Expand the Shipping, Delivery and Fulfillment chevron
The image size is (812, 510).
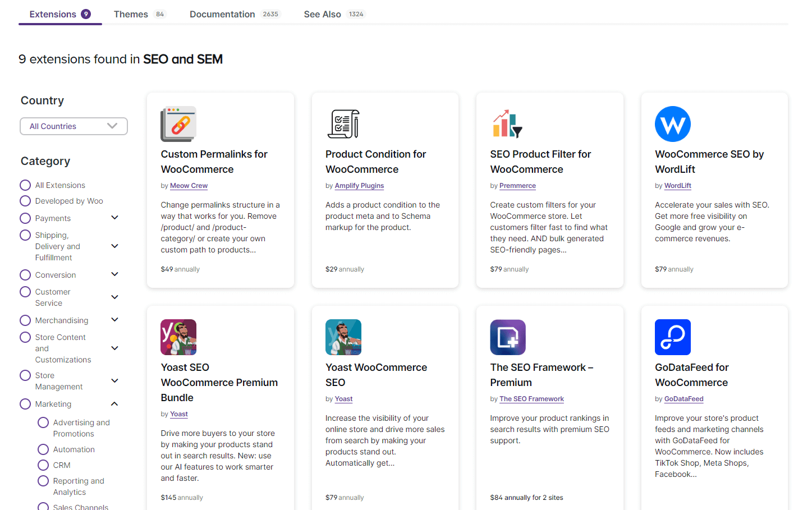[x=115, y=246]
